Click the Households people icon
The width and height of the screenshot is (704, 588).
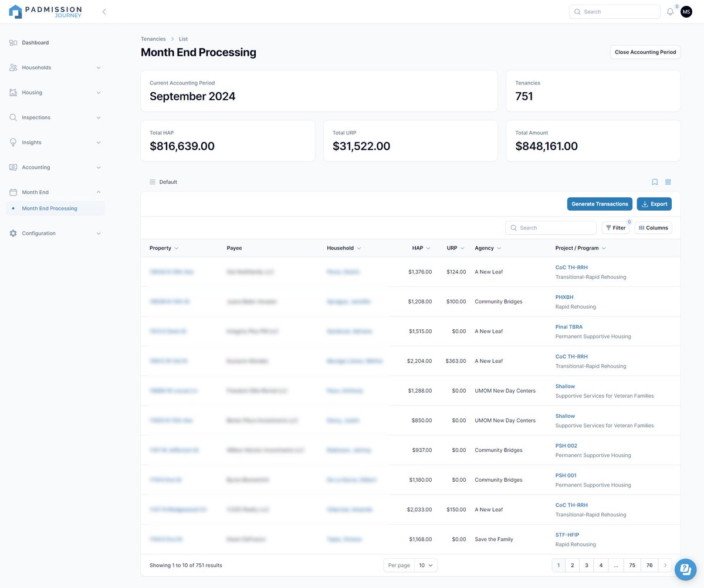(x=13, y=67)
